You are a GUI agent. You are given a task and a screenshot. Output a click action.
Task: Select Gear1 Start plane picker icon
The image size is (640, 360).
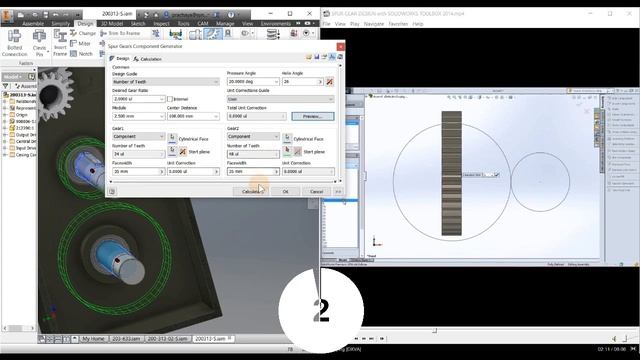pos(172,151)
